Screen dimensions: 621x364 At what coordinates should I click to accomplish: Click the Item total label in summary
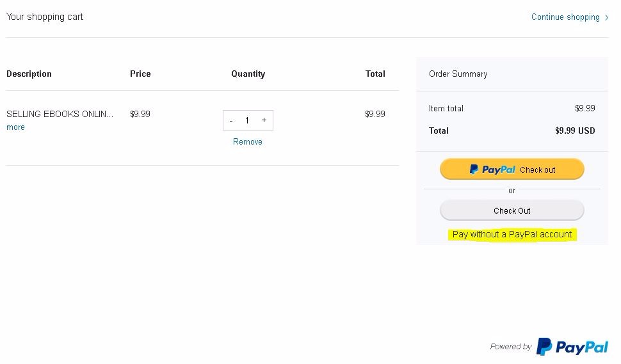click(x=446, y=108)
